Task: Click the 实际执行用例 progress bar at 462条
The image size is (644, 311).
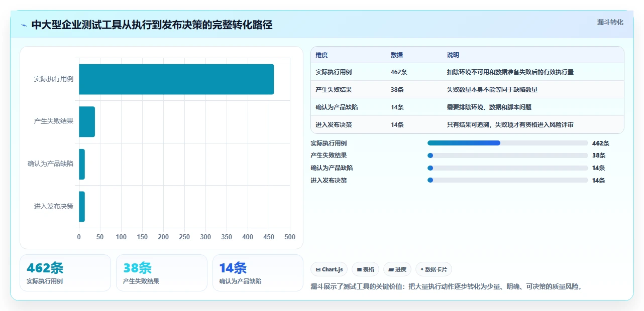Action: (507, 143)
